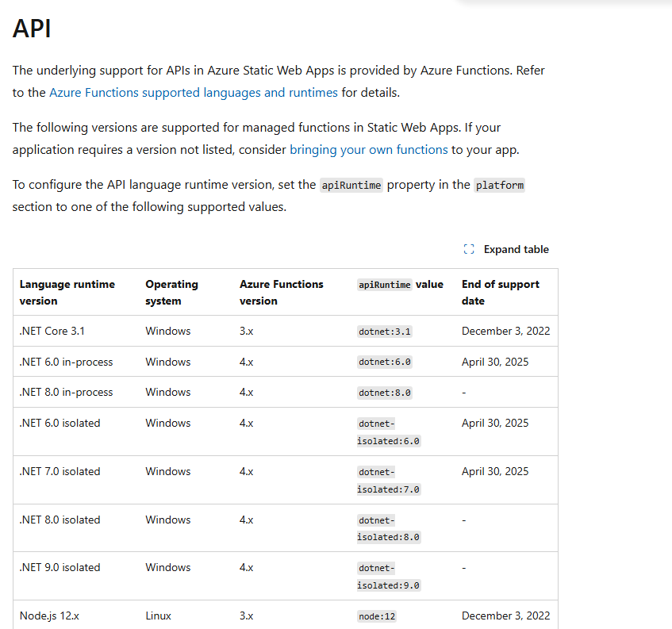
Task: Select the '.NET Core 3.1' table cell
Action: 52,332
